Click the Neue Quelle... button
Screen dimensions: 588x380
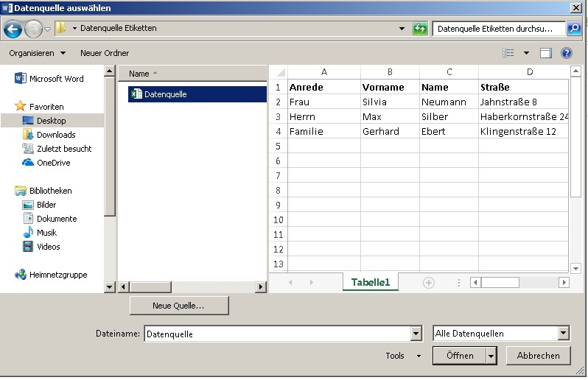tap(178, 305)
